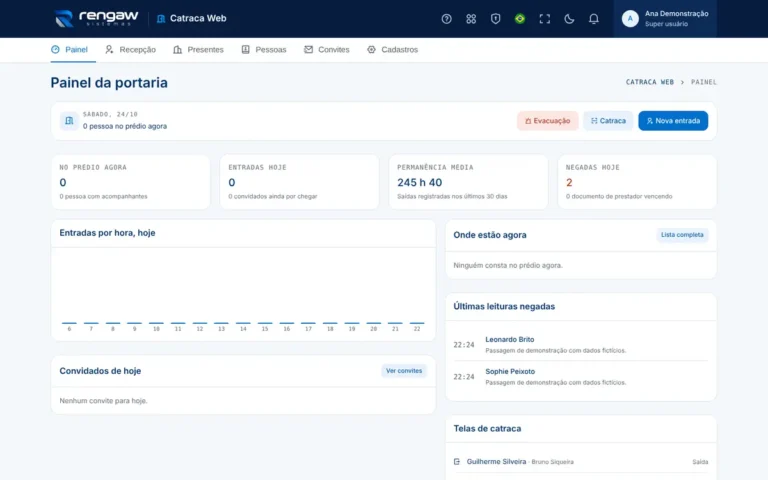Click the Entradas hoje card

(299, 182)
